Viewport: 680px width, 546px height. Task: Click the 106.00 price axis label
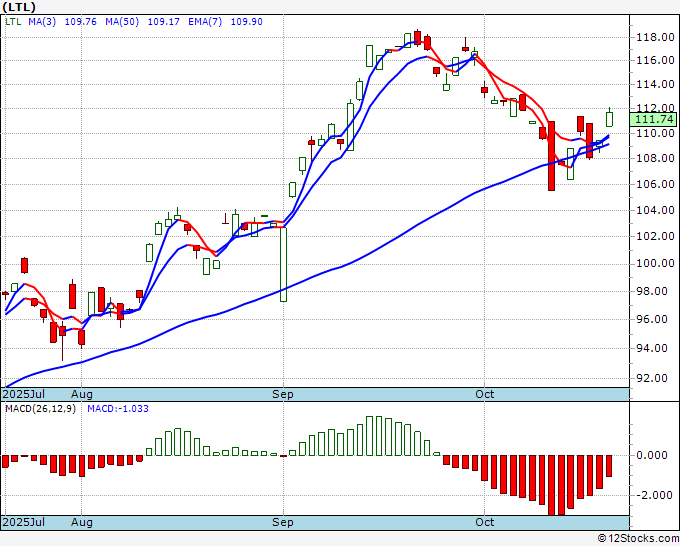[x=655, y=184]
